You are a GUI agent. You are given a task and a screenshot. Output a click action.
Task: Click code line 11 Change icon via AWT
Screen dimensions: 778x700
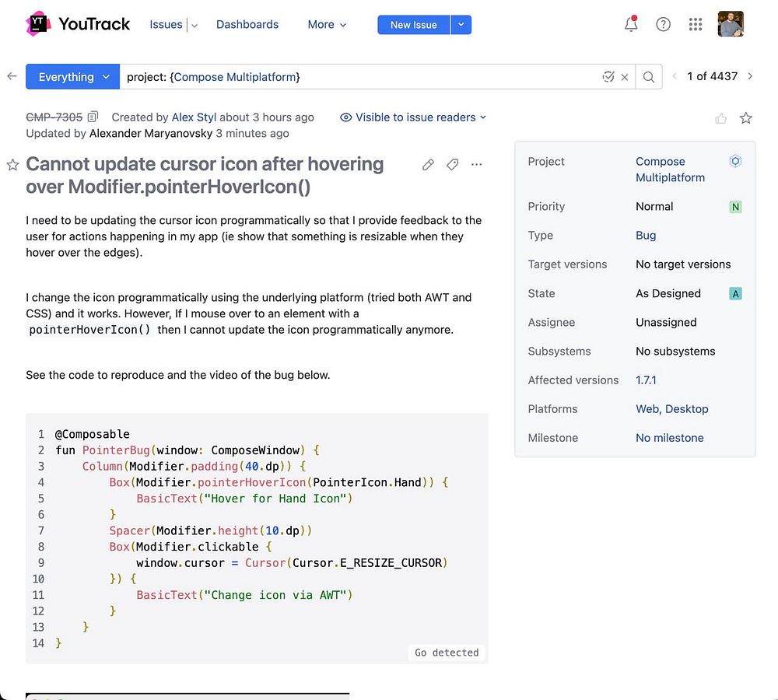tap(244, 595)
